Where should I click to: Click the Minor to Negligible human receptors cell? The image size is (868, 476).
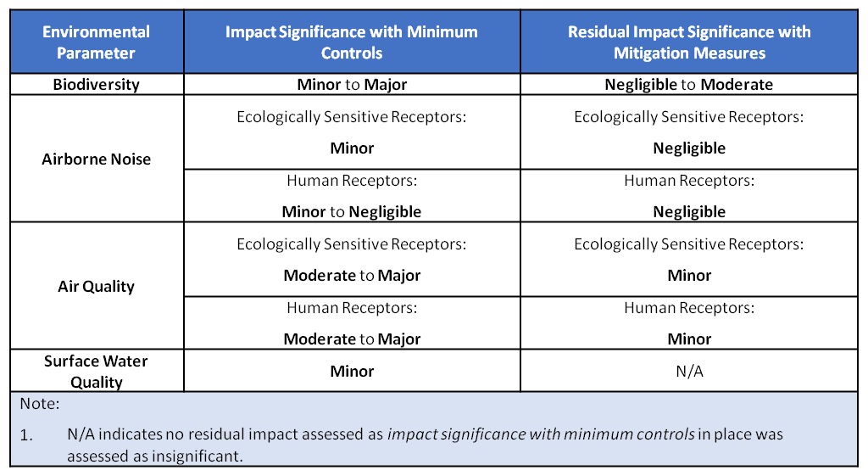(352, 196)
